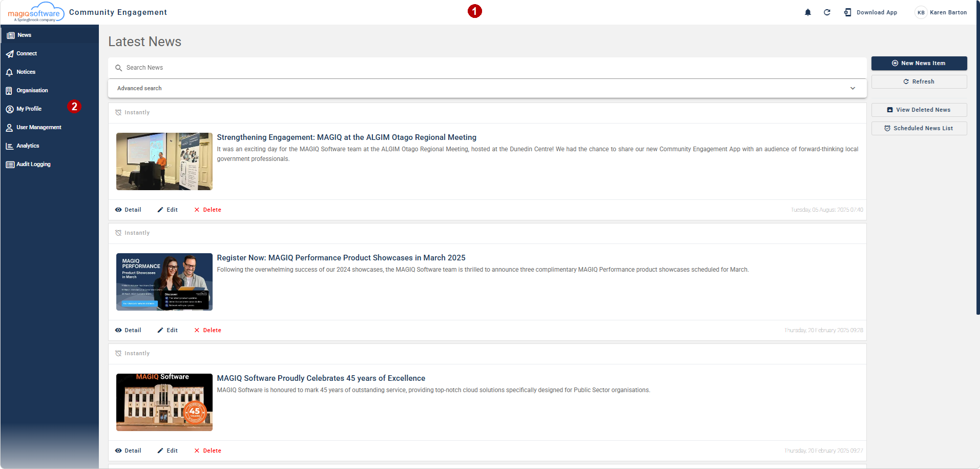The image size is (980, 469).
Task: Edit the ALGIM Otago Regional Meeting news
Action: [x=168, y=210]
